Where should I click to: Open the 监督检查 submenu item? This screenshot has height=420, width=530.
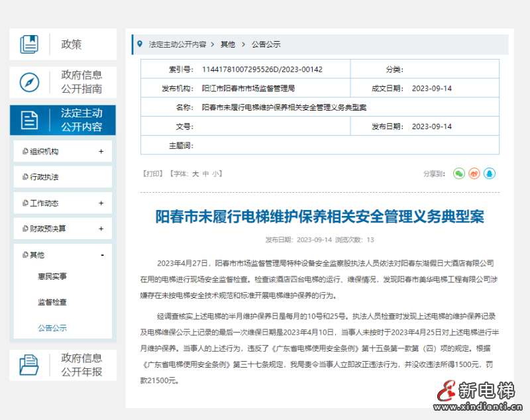click(52, 302)
